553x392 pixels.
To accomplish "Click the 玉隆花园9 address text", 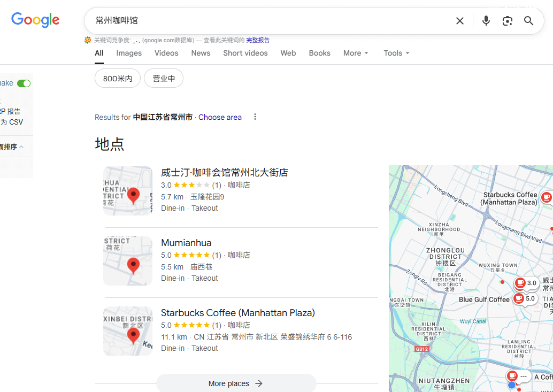I will point(208,197).
